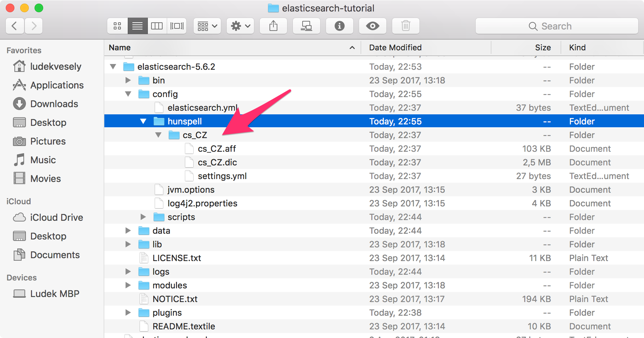Click the modules folder icon
This screenshot has width=644, height=338.
[x=144, y=285]
